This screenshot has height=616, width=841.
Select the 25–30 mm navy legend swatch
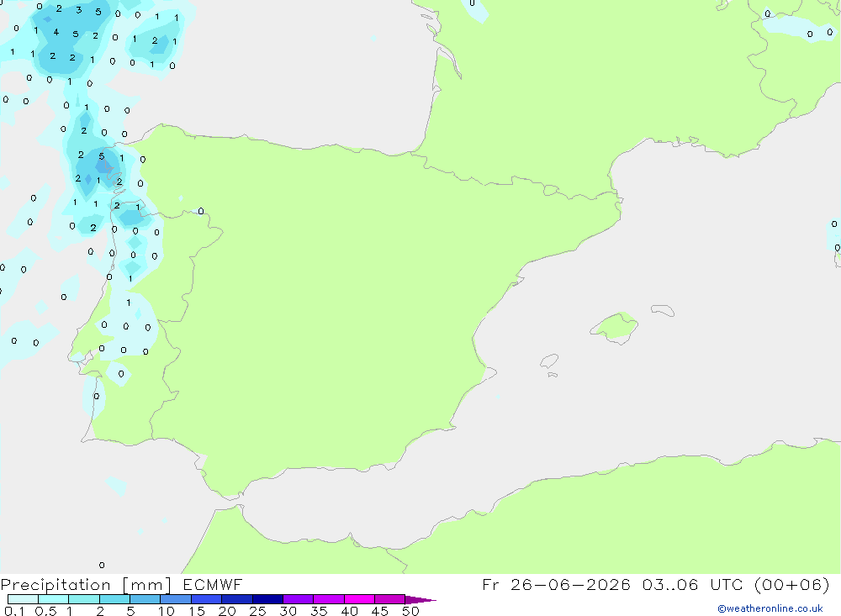[x=267, y=599]
